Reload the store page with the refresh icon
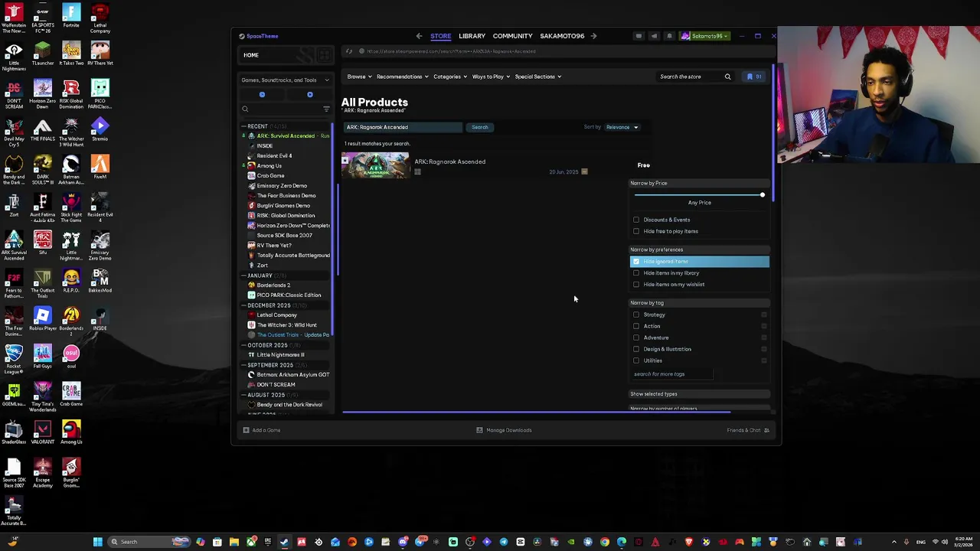Image resolution: width=980 pixels, height=551 pixels. coord(349,51)
